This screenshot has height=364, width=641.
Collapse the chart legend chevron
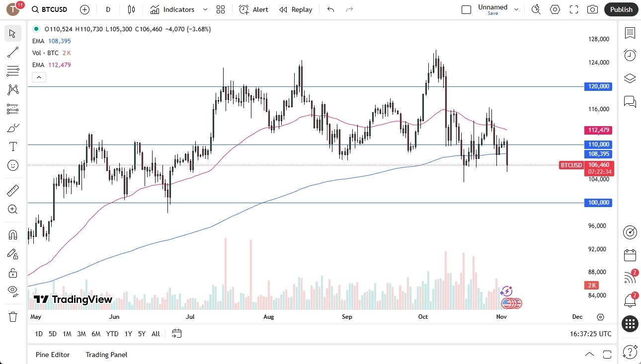39,77
